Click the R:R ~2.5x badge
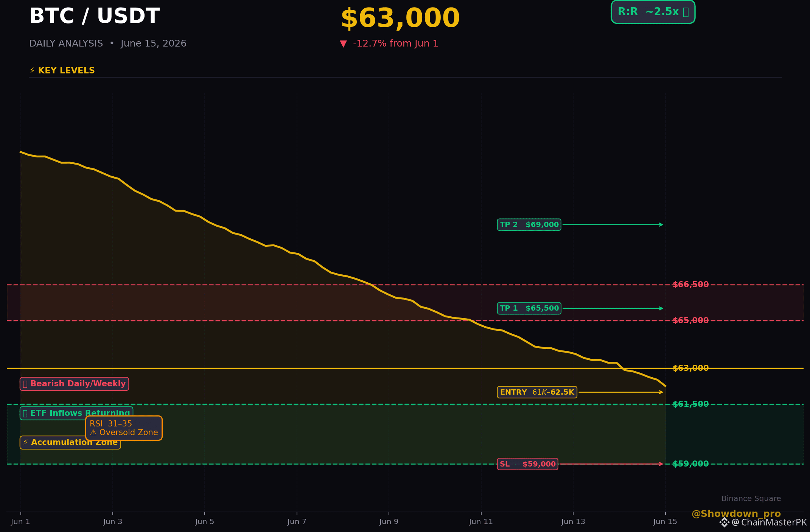Screen dimensions: 810x532 [x=653, y=12]
